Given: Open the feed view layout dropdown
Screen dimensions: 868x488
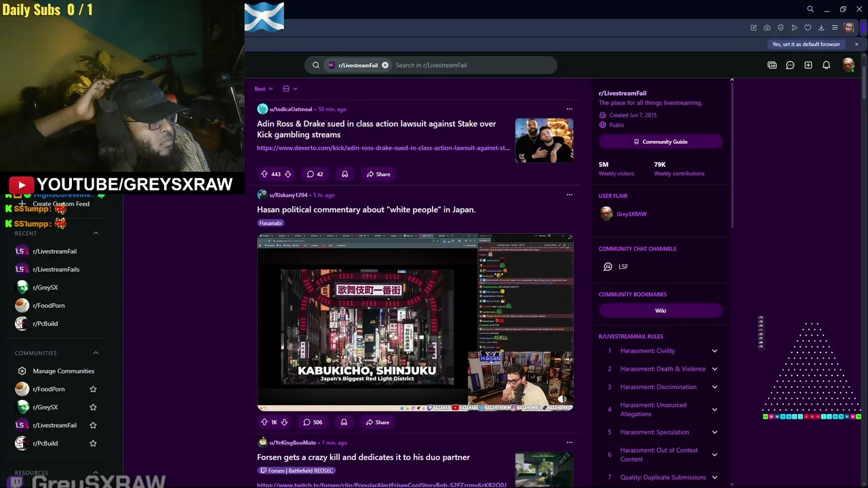Looking at the screenshot, I should point(290,89).
